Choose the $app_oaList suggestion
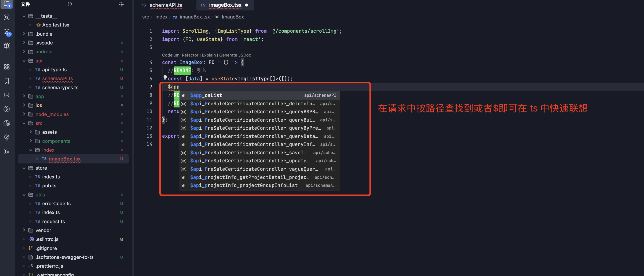This screenshot has height=276, width=644. (x=260, y=95)
